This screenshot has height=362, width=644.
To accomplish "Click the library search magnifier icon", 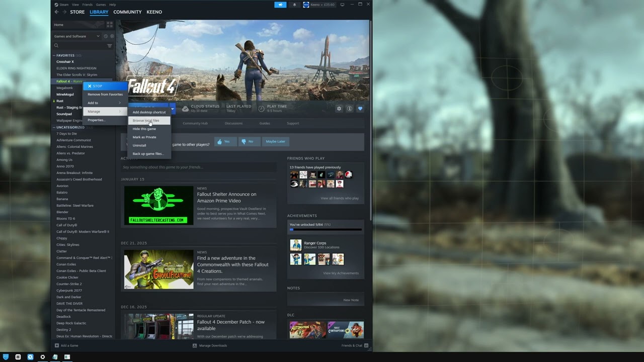I will click(56, 46).
